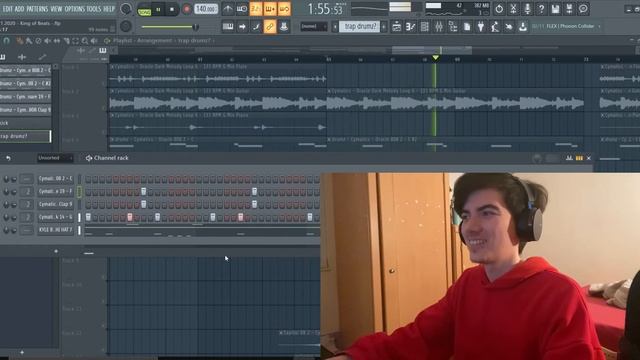This screenshot has height=360, width=640.
Task: Click the save project floppy icon
Action: pos(556,9)
